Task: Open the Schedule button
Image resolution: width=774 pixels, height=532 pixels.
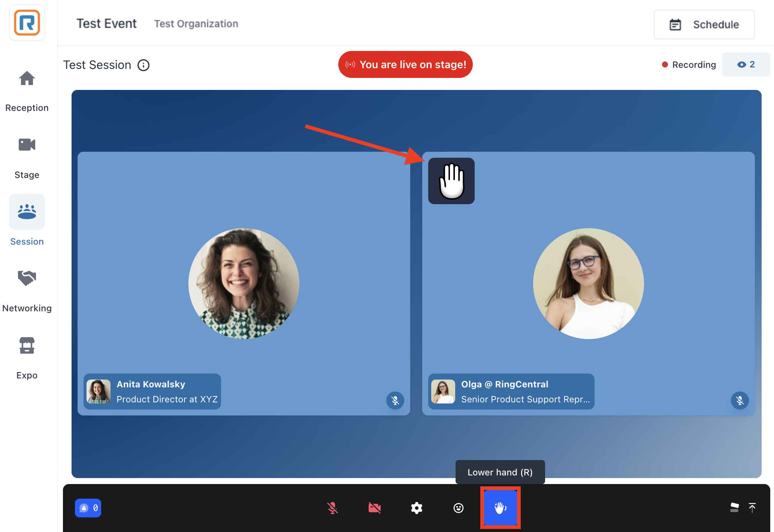Action: pyautogui.click(x=704, y=25)
